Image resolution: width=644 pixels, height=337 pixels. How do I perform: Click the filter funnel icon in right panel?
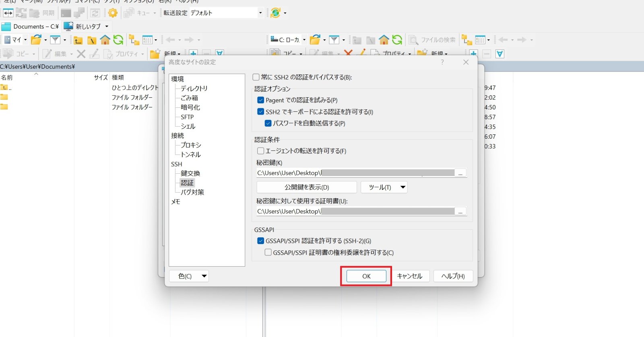334,40
